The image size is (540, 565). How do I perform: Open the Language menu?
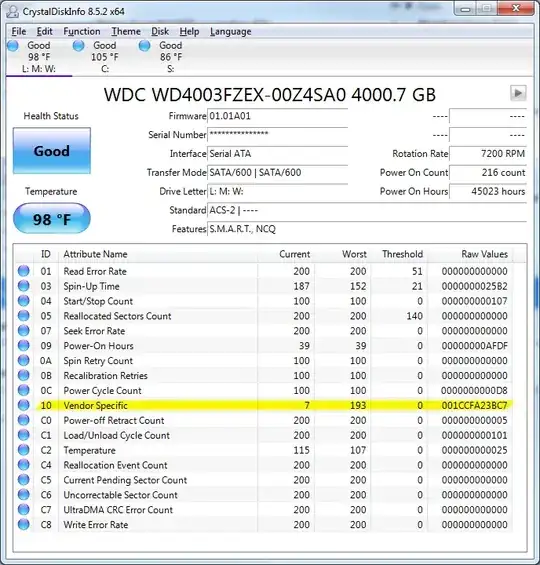click(231, 32)
